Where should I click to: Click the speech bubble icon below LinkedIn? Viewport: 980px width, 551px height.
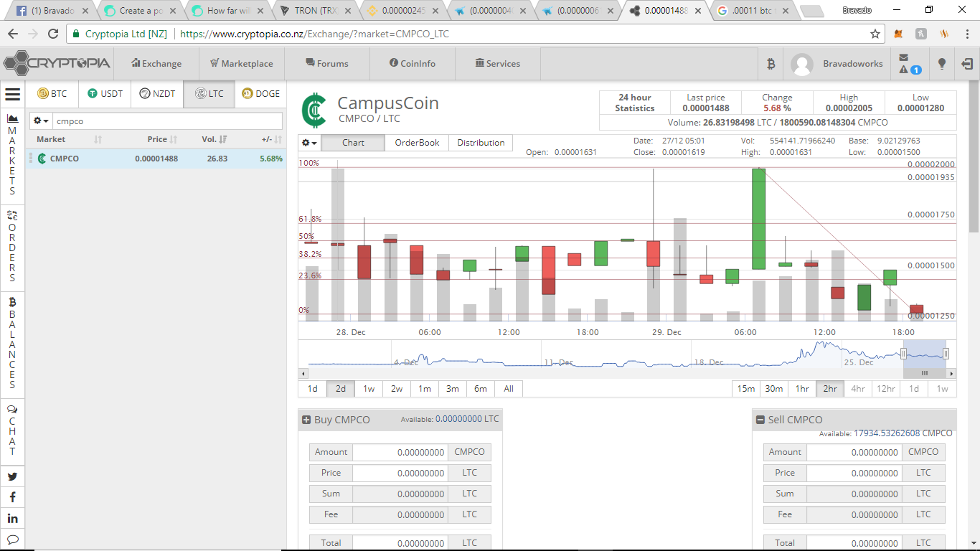[12, 539]
